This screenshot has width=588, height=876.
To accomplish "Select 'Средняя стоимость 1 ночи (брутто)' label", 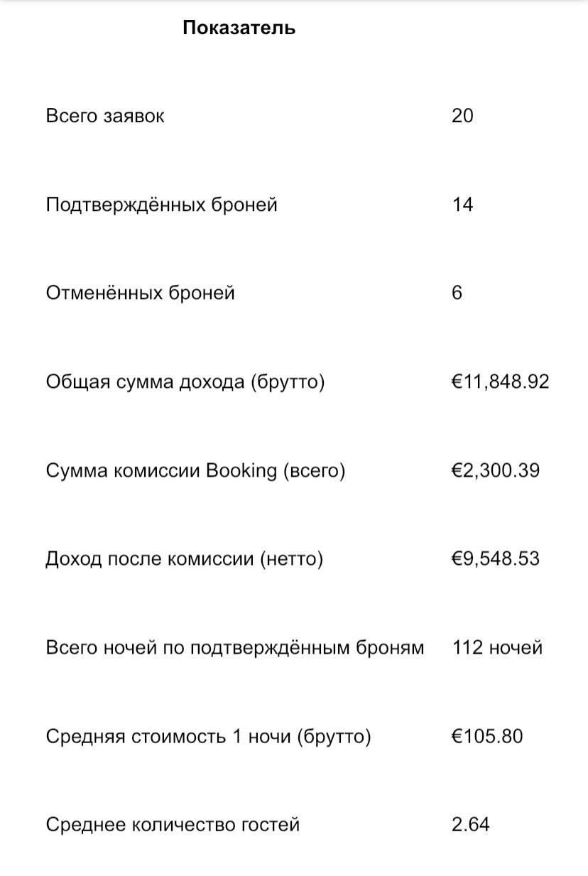I will tap(208, 736).
